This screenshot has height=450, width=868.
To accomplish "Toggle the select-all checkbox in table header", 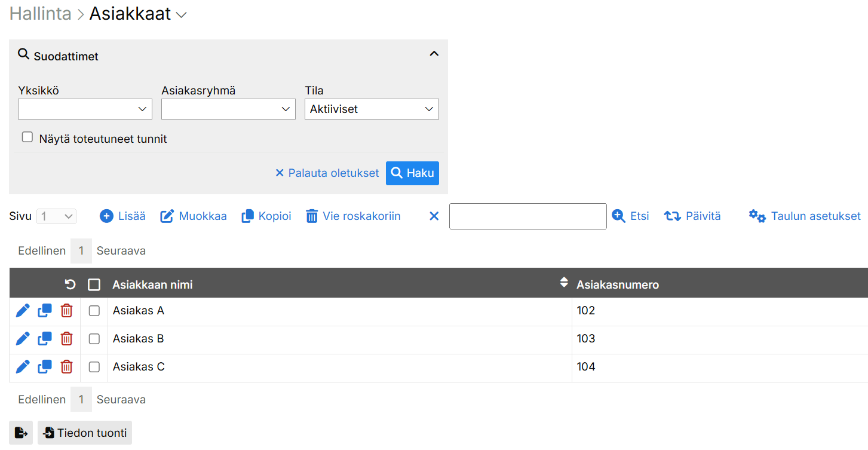I will [94, 284].
